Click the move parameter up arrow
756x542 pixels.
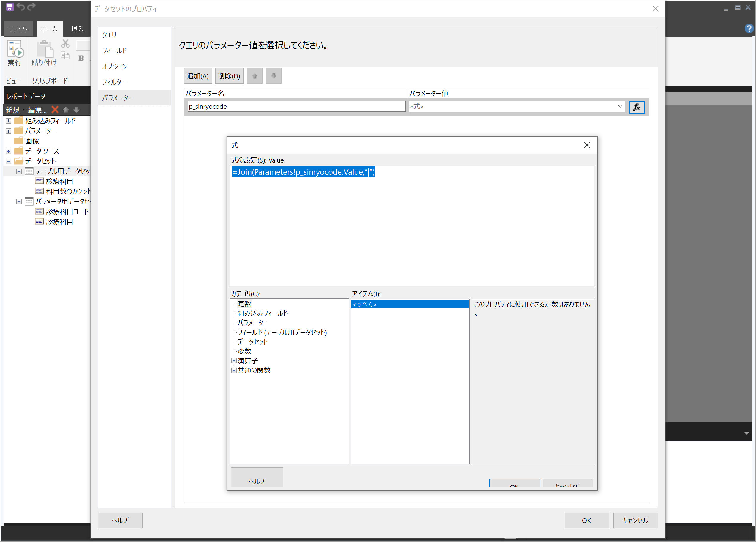pos(254,76)
